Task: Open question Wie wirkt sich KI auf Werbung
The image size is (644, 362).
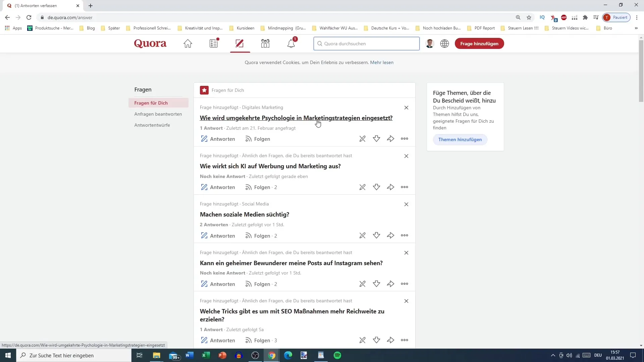Action: 270,166
